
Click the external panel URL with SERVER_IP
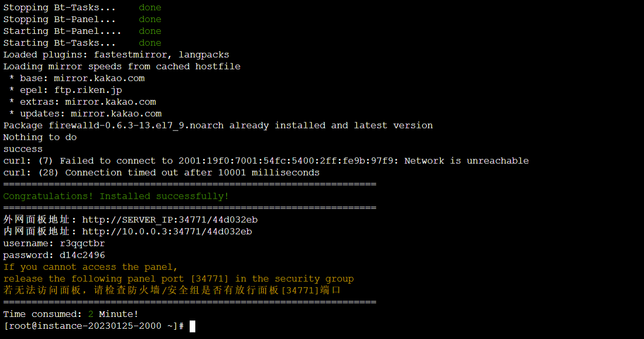(x=170, y=220)
